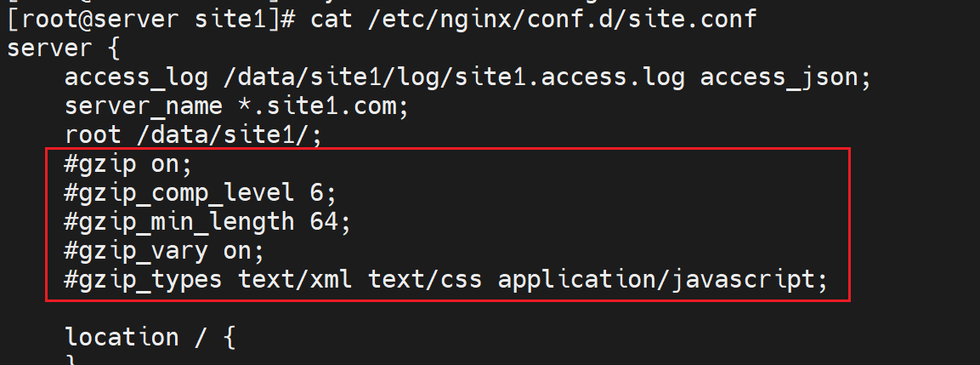Click the "location / {" line
Viewport: 980px width, 365px height.
150,338
